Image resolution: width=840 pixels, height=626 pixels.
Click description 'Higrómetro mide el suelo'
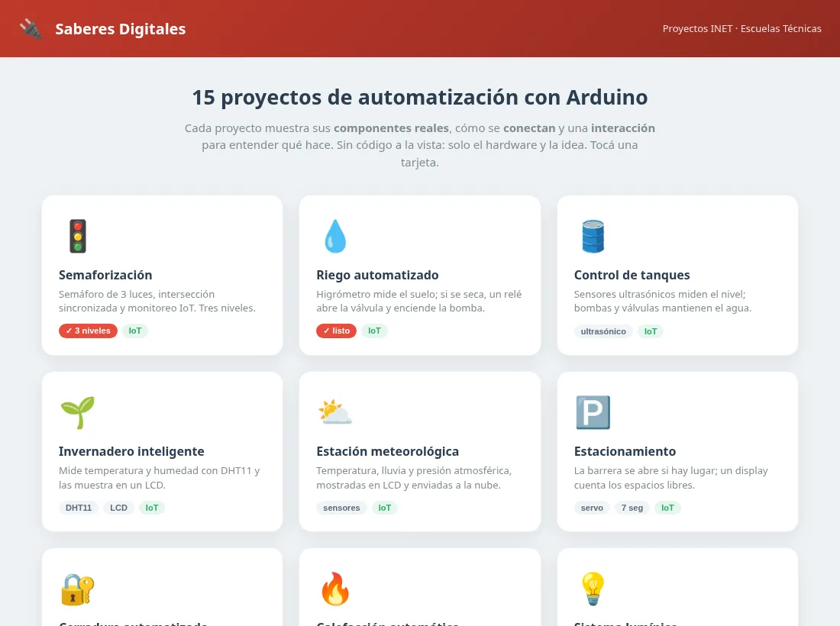(x=419, y=301)
